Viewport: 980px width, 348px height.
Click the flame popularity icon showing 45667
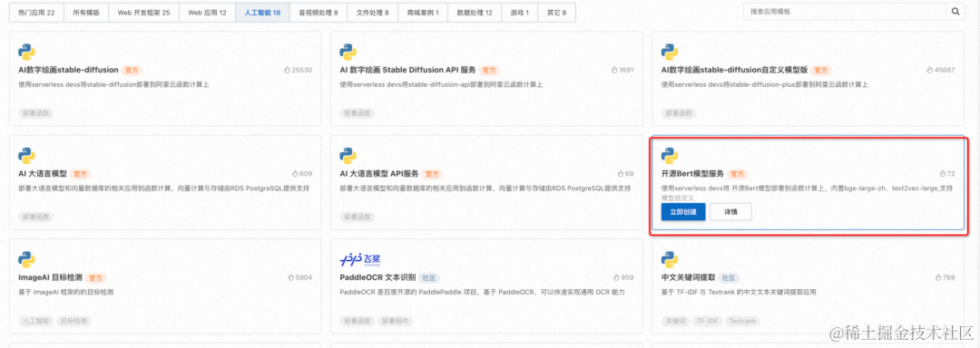pos(930,70)
